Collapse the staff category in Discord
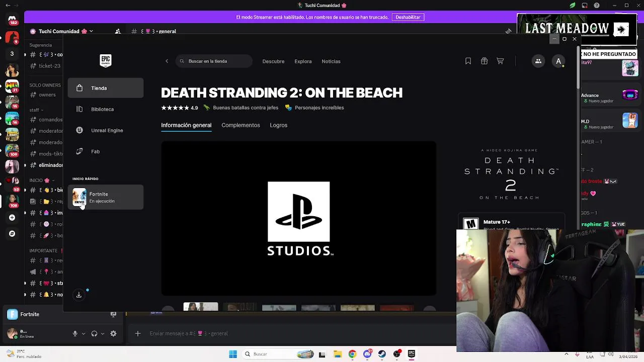The width and height of the screenshot is (644, 362). [36, 110]
